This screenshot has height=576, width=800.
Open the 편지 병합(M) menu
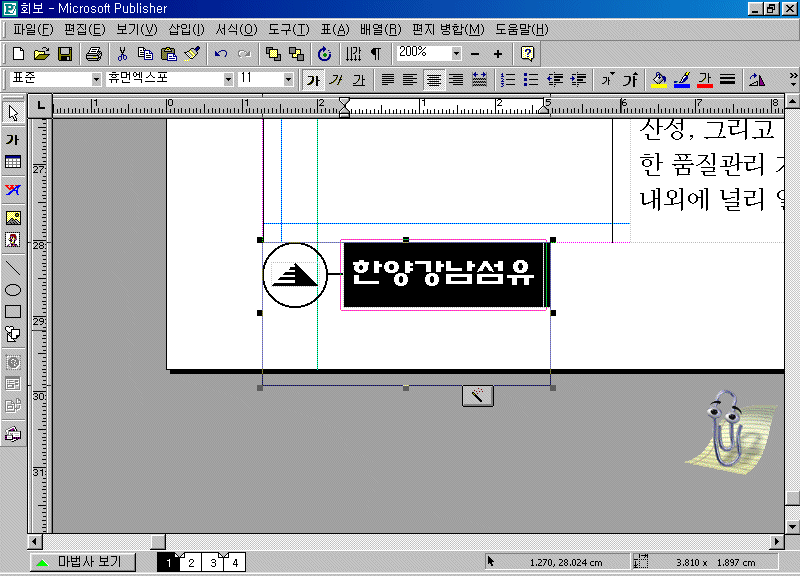coord(448,29)
